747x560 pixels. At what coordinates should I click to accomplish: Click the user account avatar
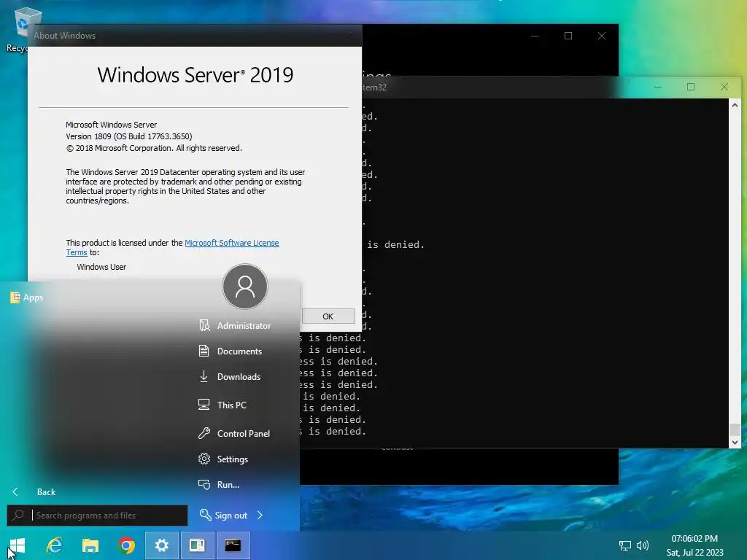pyautogui.click(x=245, y=287)
